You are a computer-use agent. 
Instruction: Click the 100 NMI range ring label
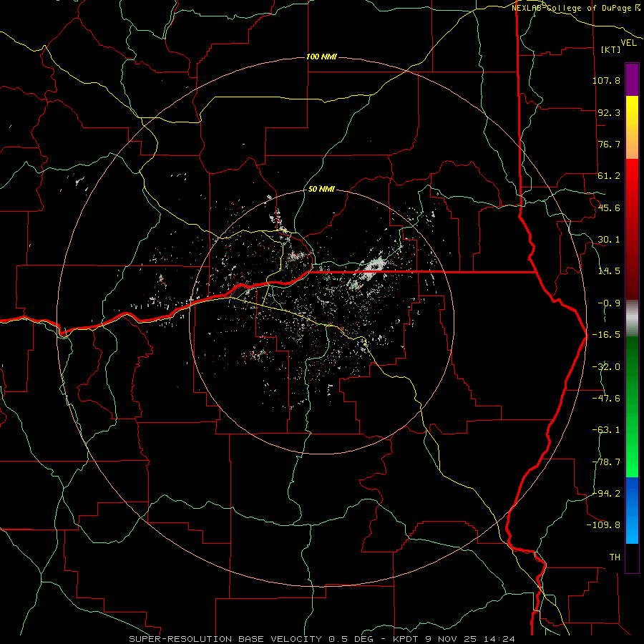321,57
